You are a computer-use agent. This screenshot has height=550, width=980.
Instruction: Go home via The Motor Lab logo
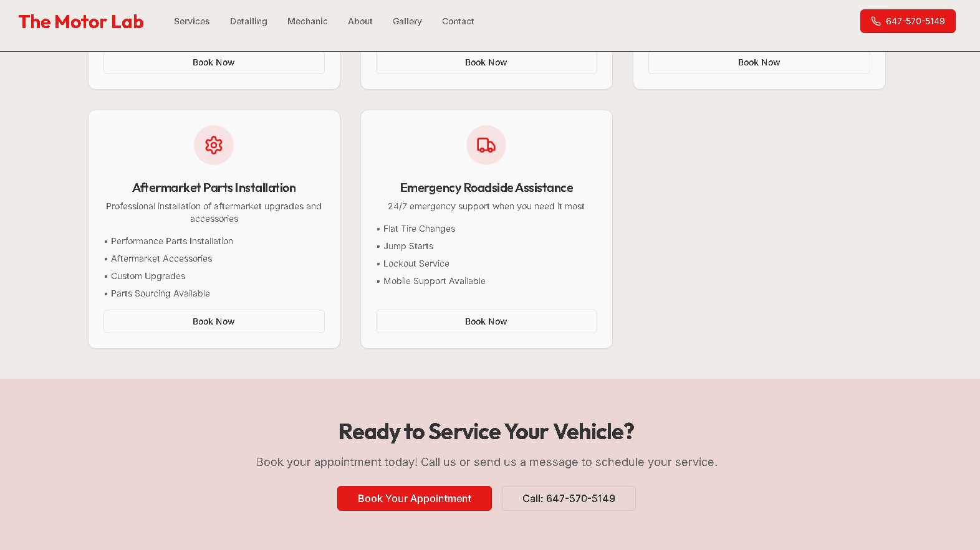point(81,22)
